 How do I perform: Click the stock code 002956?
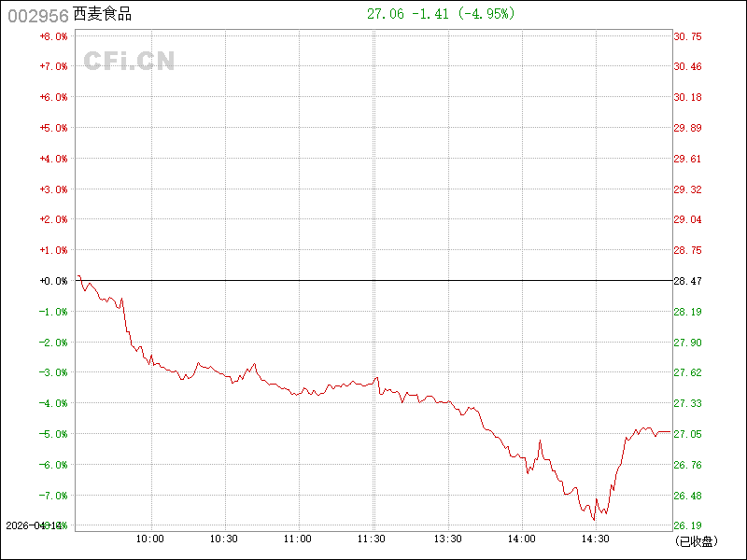(37, 14)
